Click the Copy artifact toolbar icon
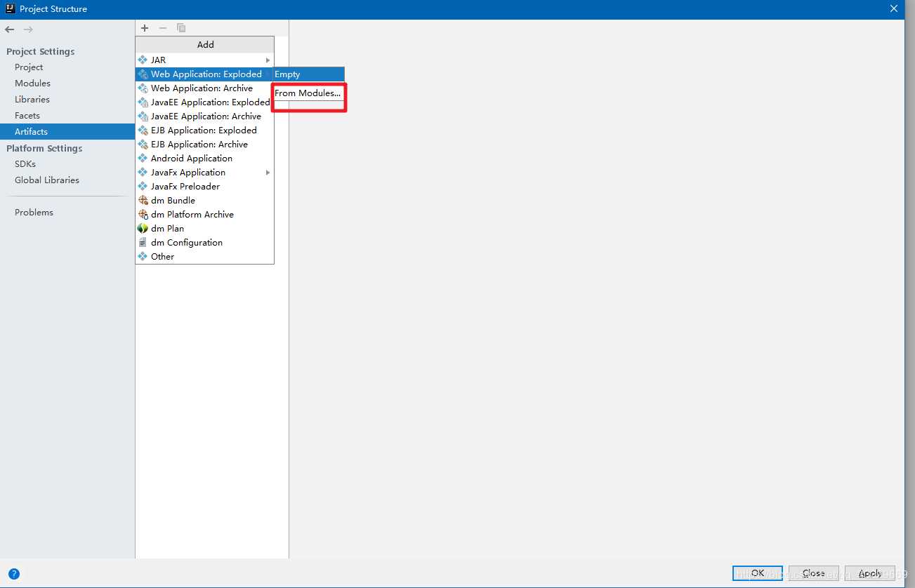915x588 pixels. [181, 28]
